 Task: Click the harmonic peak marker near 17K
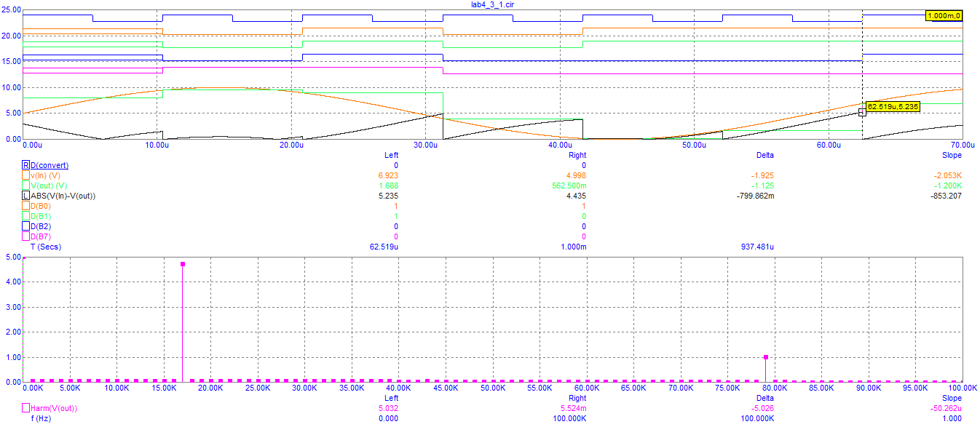(x=183, y=264)
